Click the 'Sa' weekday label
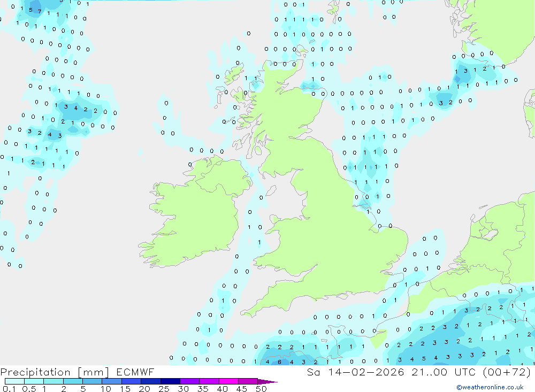The width and height of the screenshot is (535, 392). 314,372
